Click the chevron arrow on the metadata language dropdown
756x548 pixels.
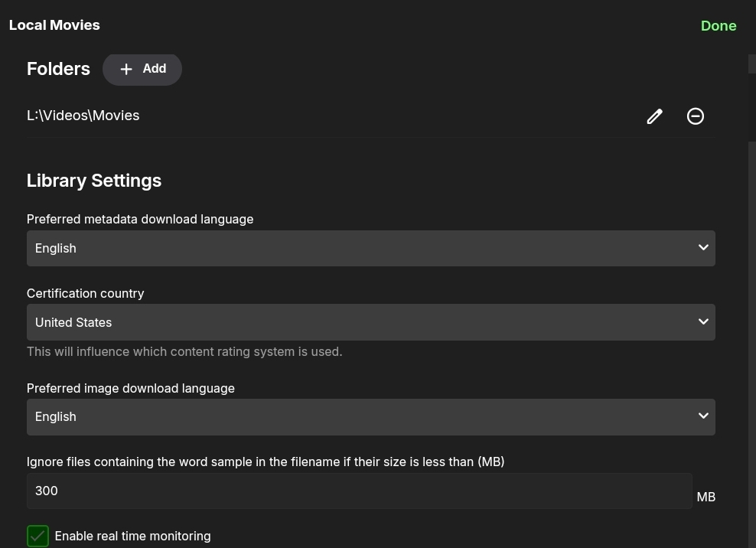703,247
